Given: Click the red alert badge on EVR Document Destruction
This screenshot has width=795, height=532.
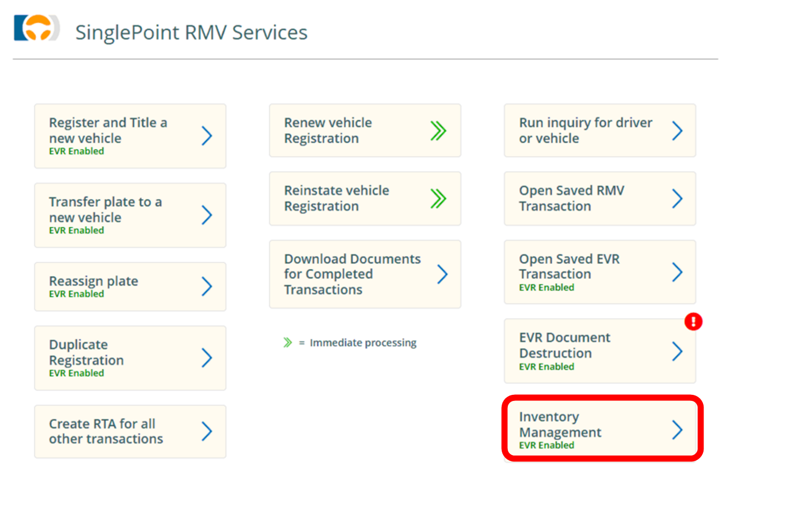Looking at the screenshot, I should point(693,321).
